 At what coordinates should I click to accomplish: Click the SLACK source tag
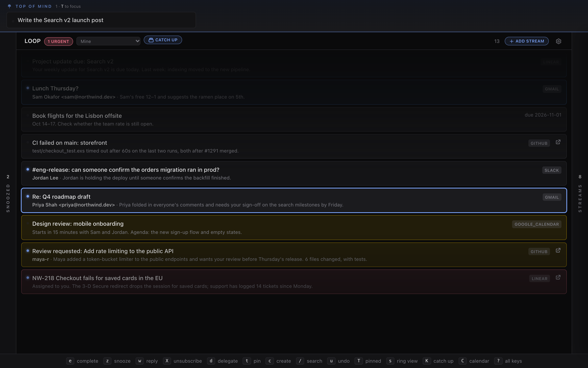pyautogui.click(x=551, y=170)
